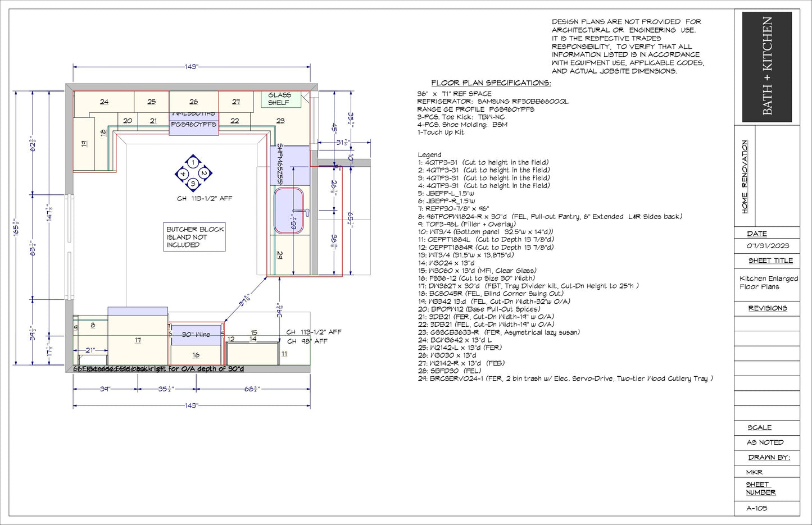Viewport: 812px width, 525px height.
Task: Click the 4-PCS. Shoe Molding: BSM line
Action: click(462, 125)
